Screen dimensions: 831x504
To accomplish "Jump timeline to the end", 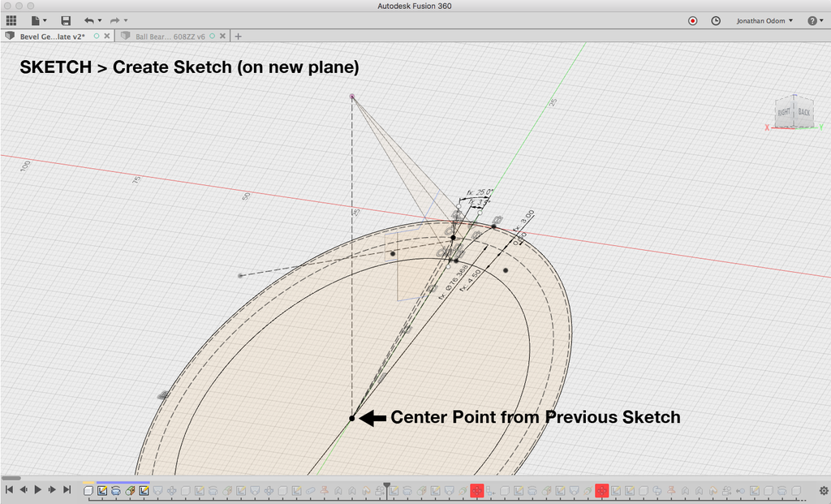I will tap(67, 489).
